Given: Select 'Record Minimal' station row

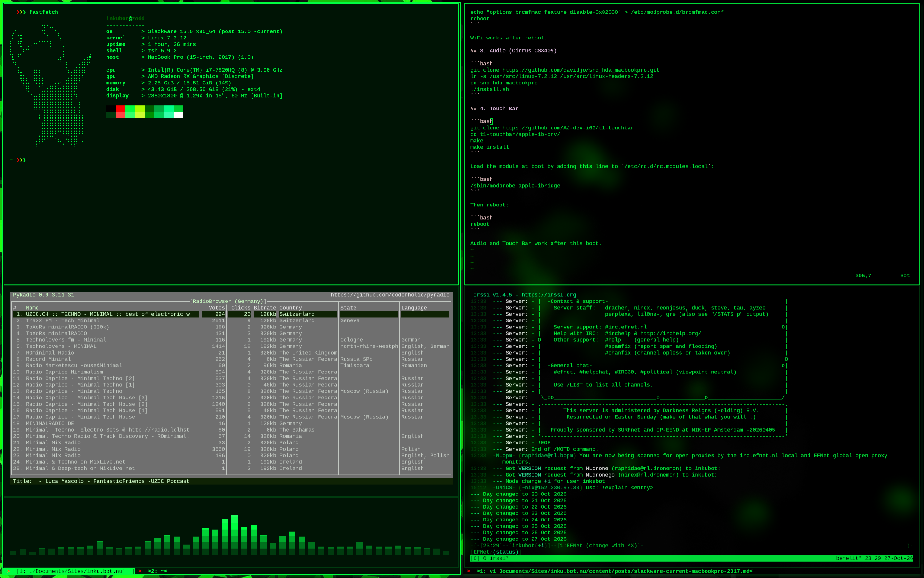Looking at the screenshot, I should (231, 359).
